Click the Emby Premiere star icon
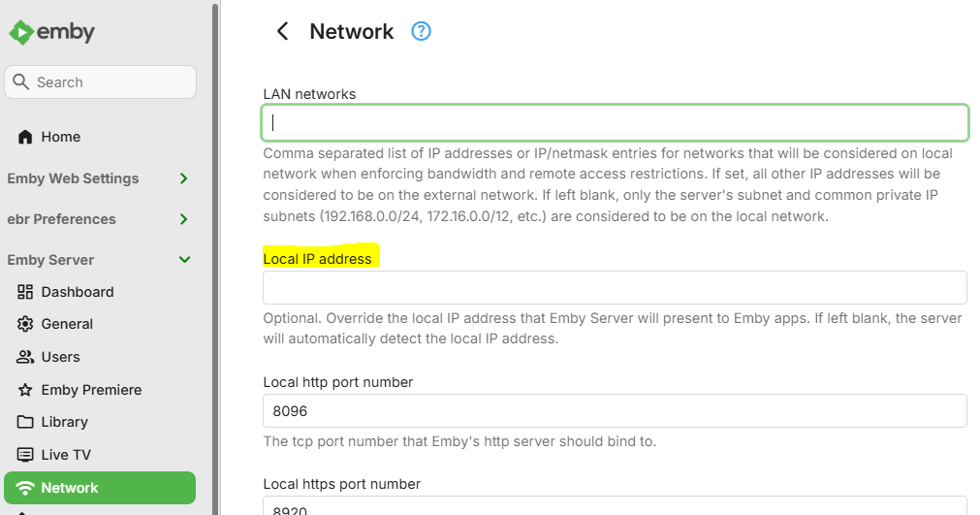This screenshot has height=515, width=980. point(25,390)
